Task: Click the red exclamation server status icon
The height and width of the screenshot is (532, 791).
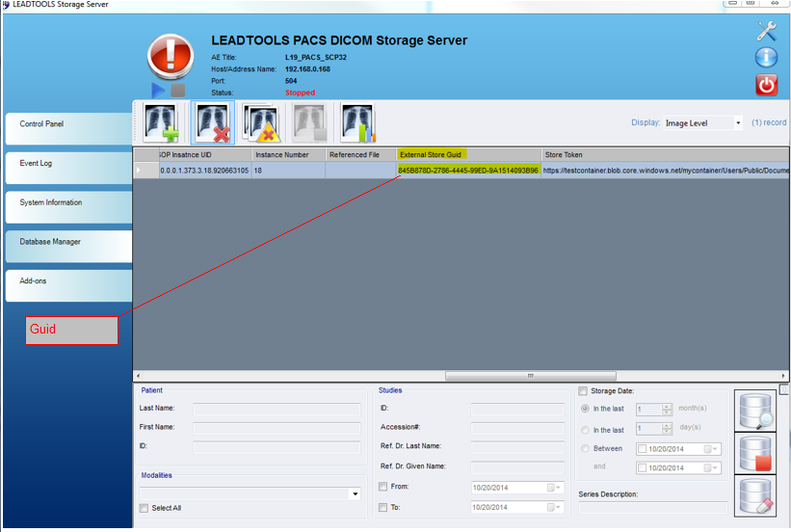Action: coord(171,57)
